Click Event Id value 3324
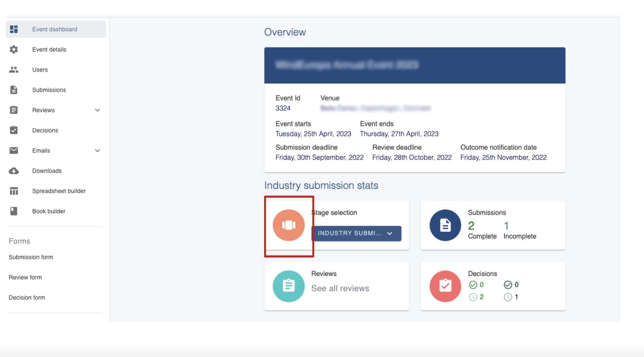The height and width of the screenshot is (357, 644). click(283, 108)
